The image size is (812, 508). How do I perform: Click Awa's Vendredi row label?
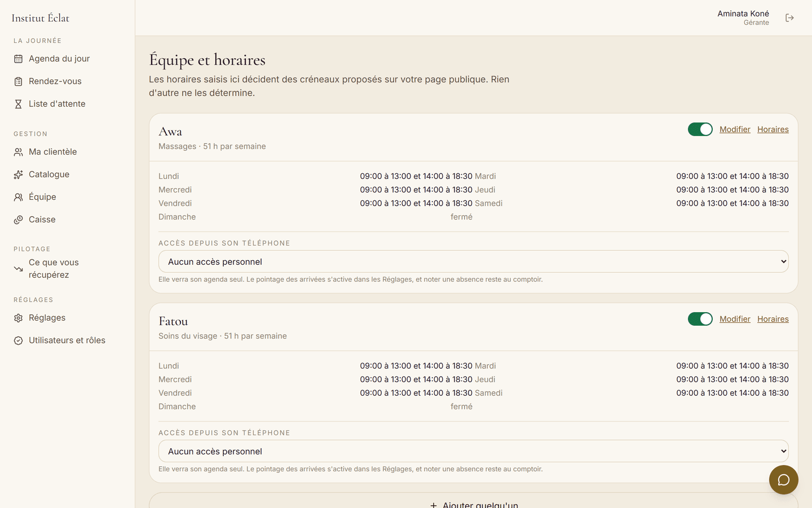coord(175,203)
